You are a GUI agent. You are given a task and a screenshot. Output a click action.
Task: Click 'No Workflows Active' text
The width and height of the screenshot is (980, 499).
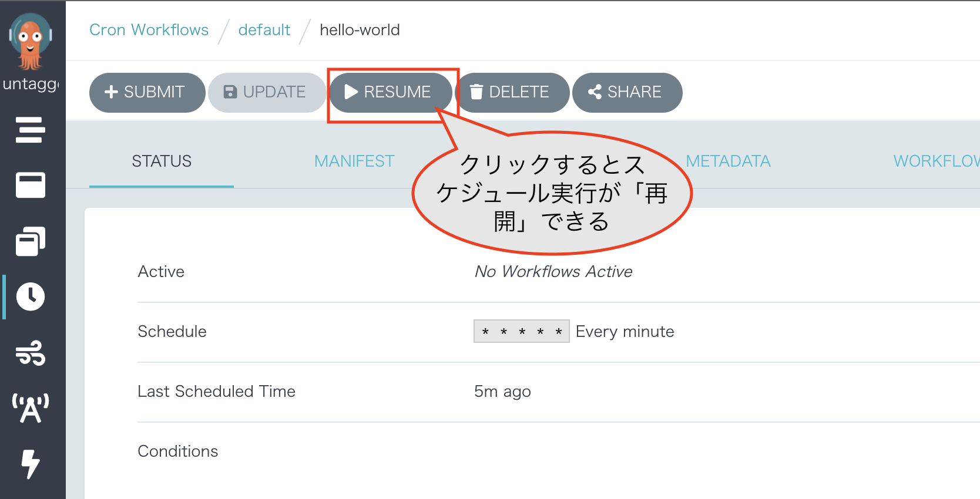coord(553,271)
